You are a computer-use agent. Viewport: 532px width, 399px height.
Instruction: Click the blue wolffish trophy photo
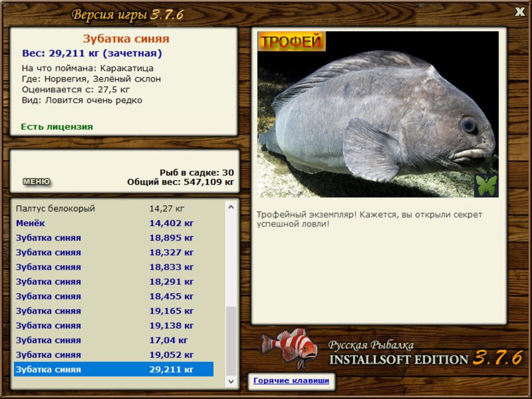(x=378, y=114)
